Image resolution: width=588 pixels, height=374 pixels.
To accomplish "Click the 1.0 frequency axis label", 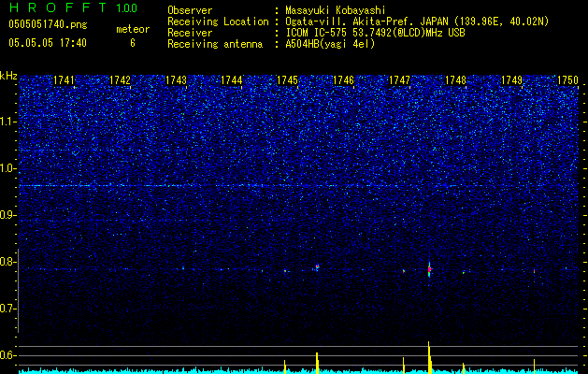I will pyautogui.click(x=8, y=168).
